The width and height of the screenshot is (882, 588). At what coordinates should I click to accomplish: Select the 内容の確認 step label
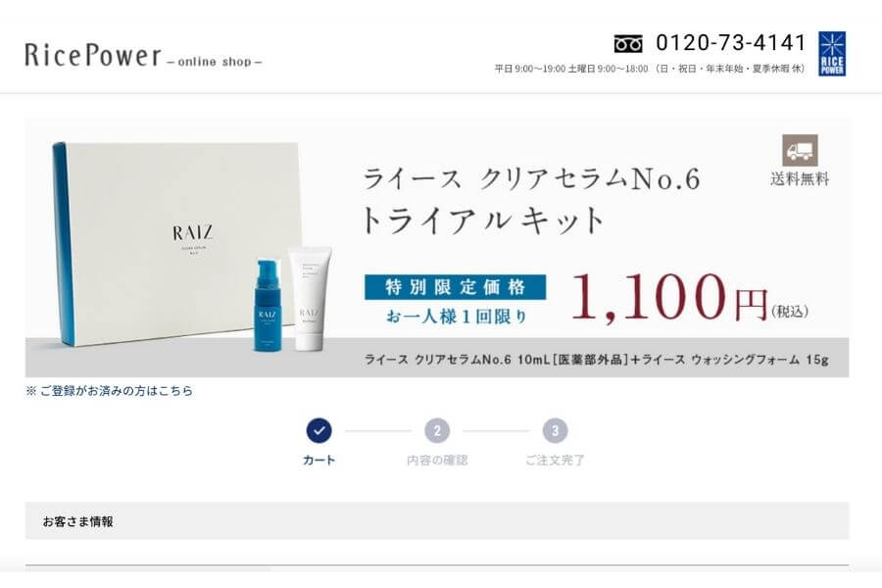pyautogui.click(x=437, y=461)
